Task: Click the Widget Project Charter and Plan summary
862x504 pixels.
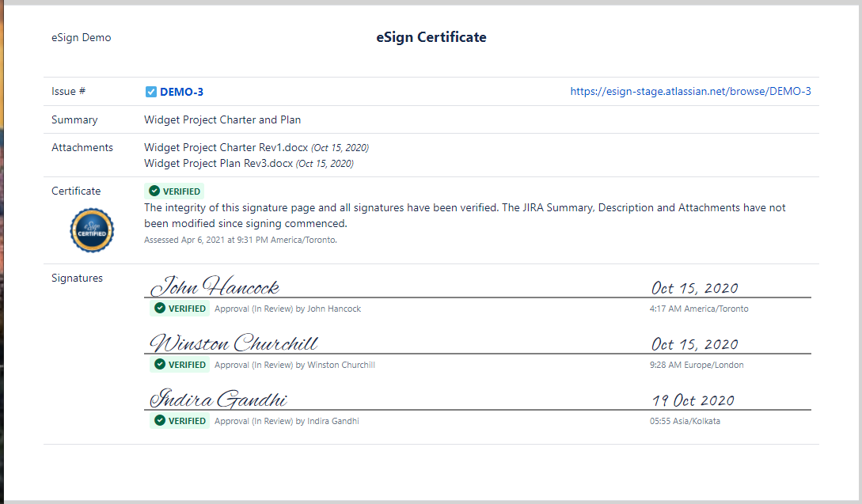Action: click(x=222, y=120)
